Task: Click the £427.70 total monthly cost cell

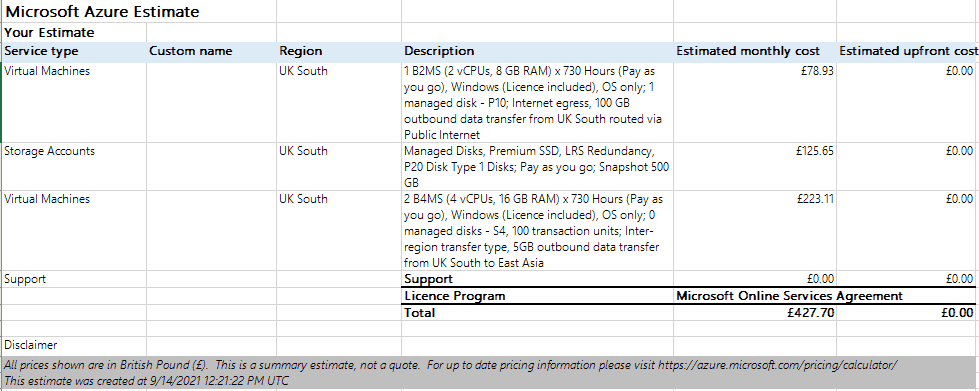Action: click(x=755, y=312)
